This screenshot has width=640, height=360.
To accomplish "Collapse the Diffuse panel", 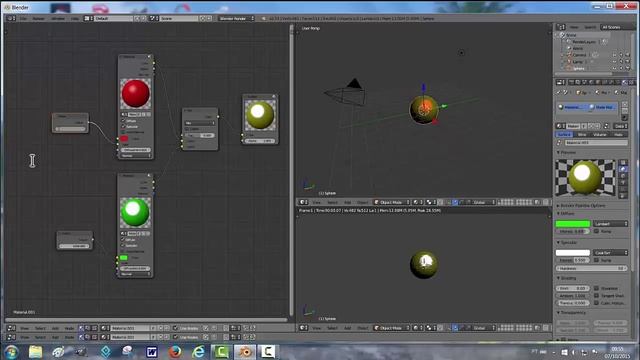I will click(566, 213).
